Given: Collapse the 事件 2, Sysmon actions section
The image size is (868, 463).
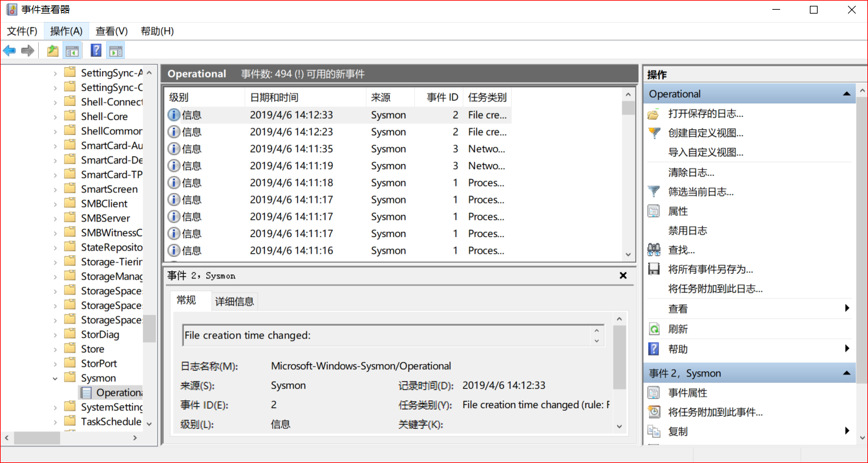Looking at the screenshot, I should [847, 374].
